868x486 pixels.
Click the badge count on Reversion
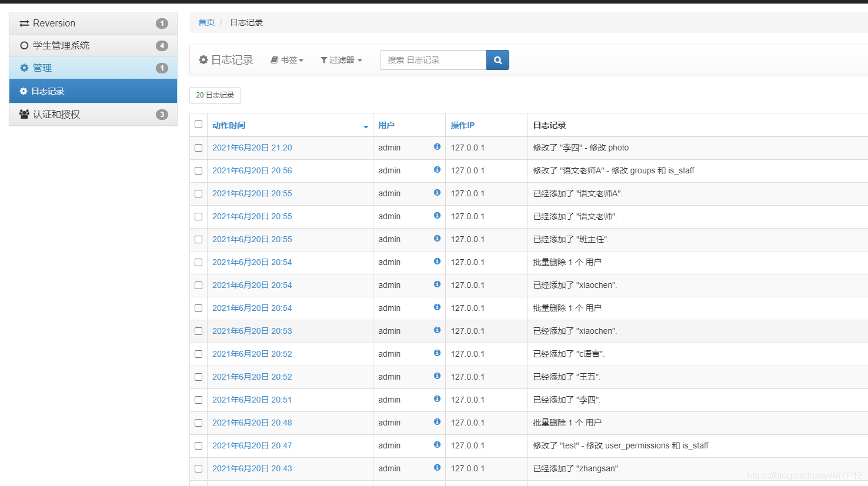point(162,24)
